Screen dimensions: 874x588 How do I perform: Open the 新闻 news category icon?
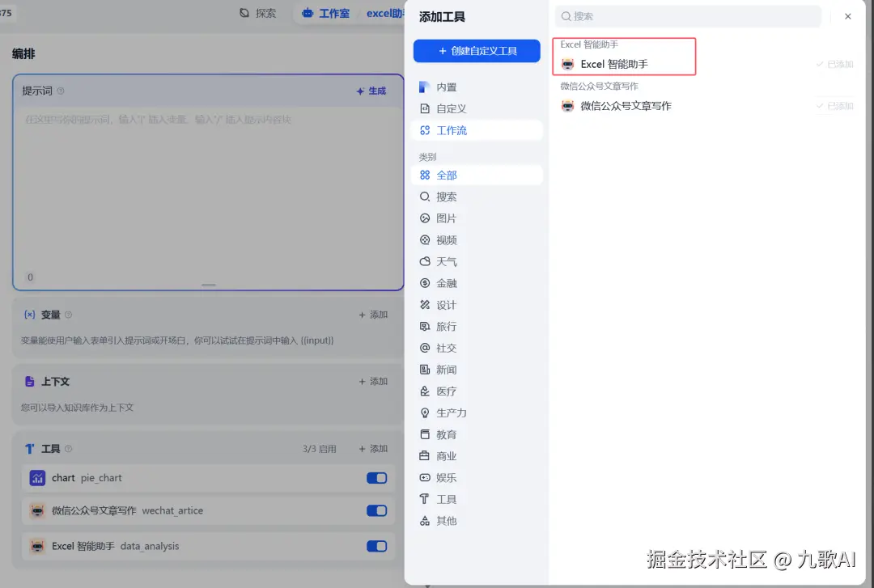tap(425, 370)
